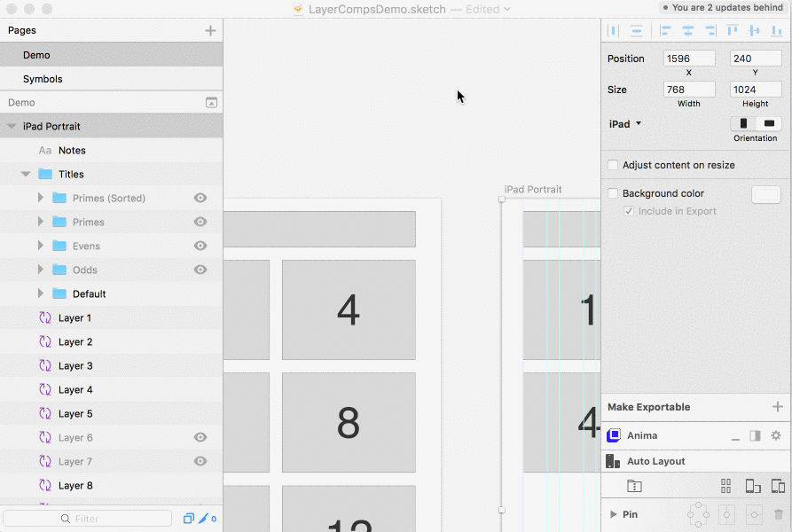792x532 pixels.
Task: Expand the Primes group
Action: pyautogui.click(x=41, y=222)
